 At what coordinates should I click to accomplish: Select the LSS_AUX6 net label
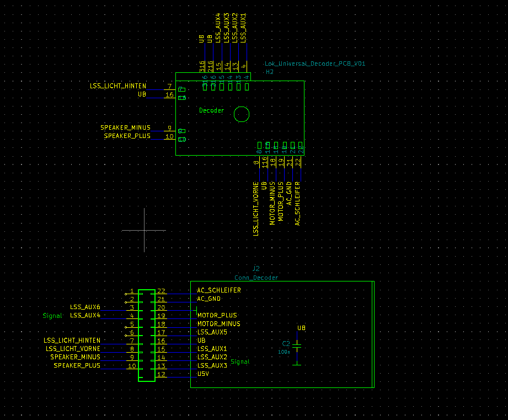(85, 307)
